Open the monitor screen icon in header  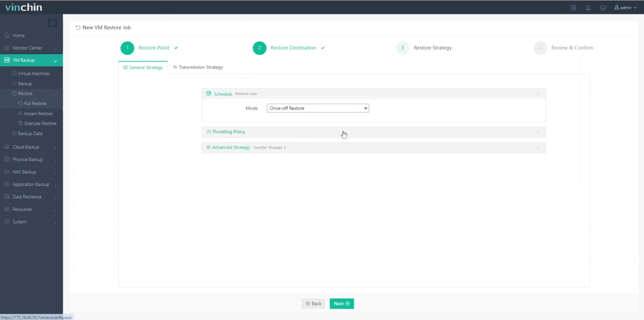point(603,7)
